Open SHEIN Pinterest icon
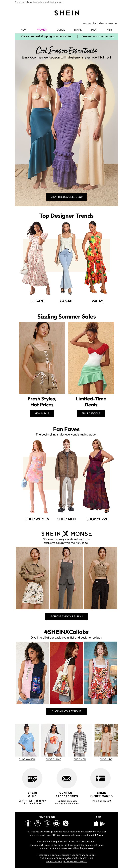 (x=66, y=823)
